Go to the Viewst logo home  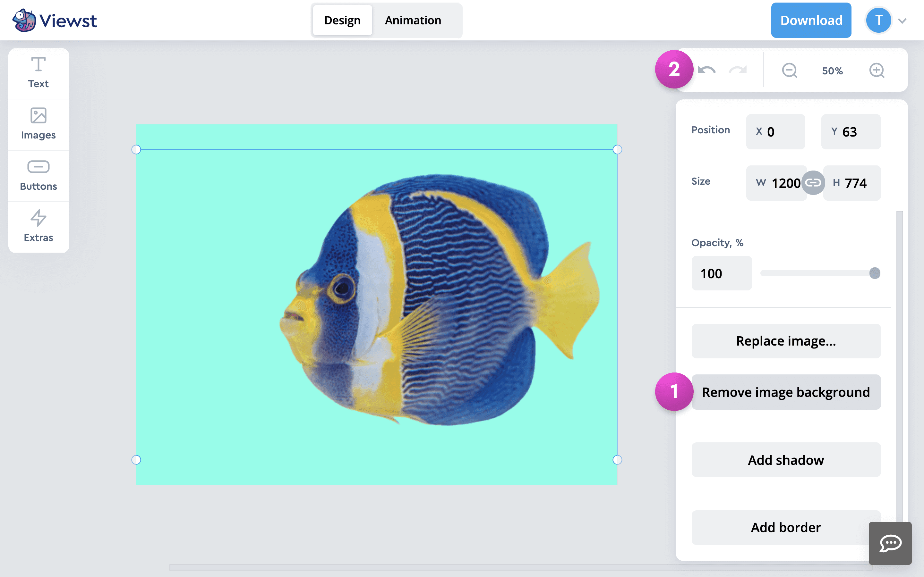pyautogui.click(x=55, y=20)
